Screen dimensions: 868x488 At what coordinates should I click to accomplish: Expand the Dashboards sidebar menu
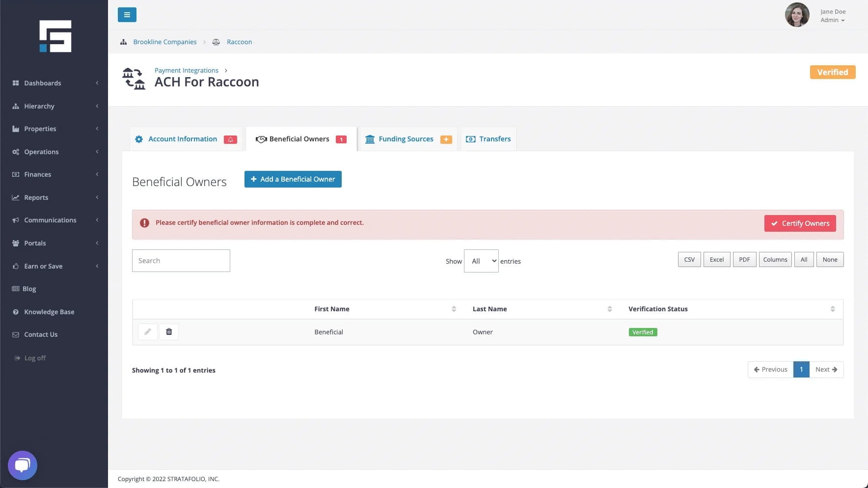tap(55, 83)
